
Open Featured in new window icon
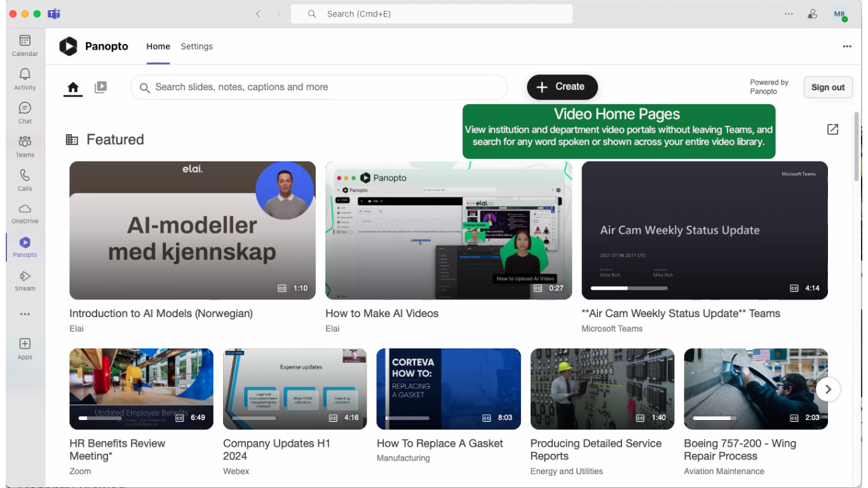tap(832, 130)
